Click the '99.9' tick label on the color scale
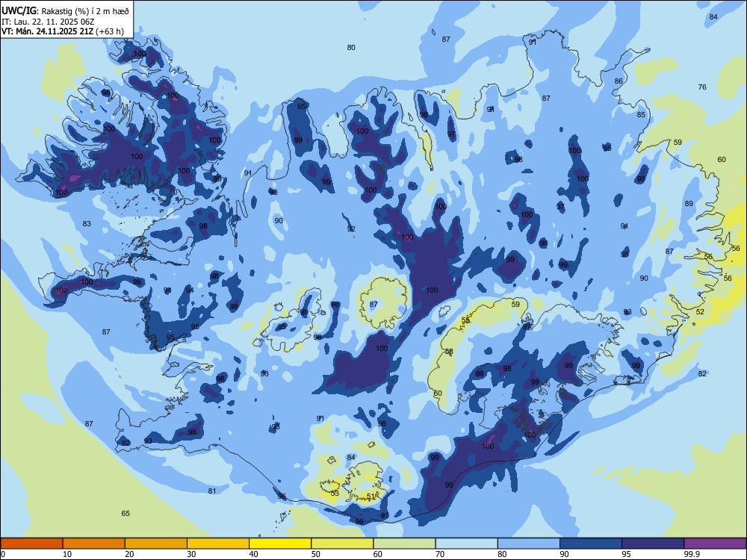747x560 pixels. 692,554
